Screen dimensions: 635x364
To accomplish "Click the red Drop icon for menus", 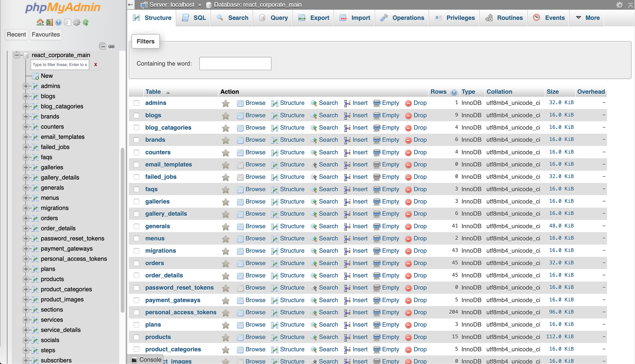I will click(408, 239).
